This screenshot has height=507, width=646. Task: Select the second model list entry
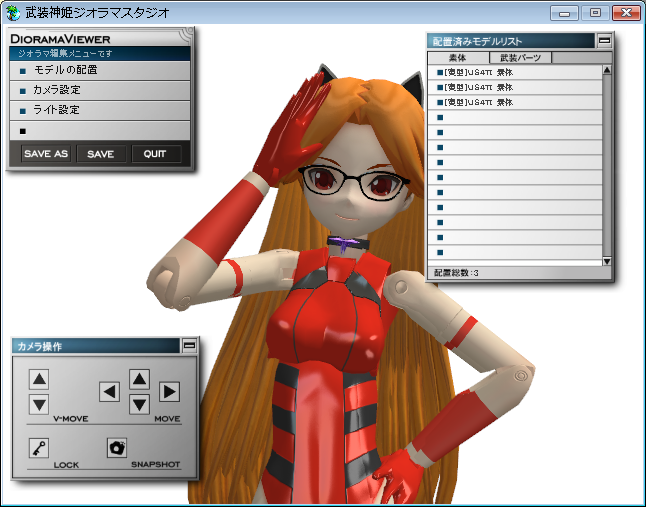[515, 87]
